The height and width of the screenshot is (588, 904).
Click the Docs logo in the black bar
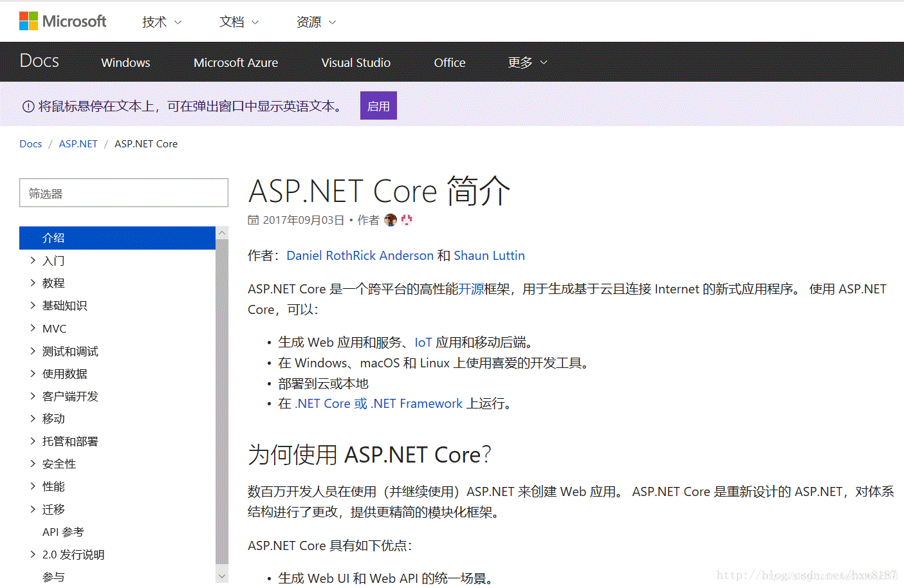pos(39,60)
